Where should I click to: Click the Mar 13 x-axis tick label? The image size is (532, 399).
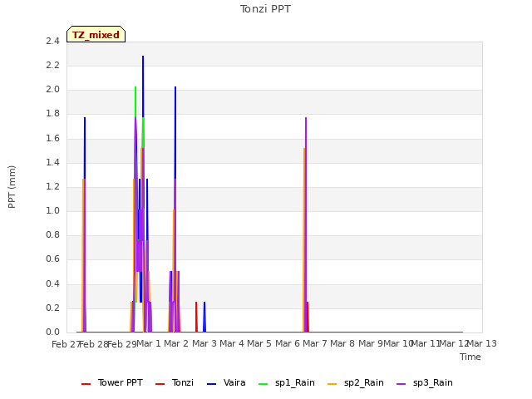482,343
